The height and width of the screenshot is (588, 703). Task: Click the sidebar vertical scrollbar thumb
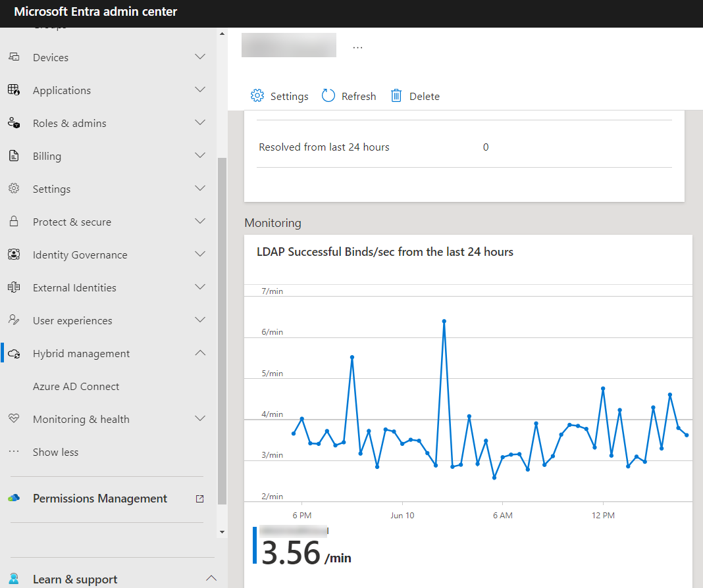222,331
